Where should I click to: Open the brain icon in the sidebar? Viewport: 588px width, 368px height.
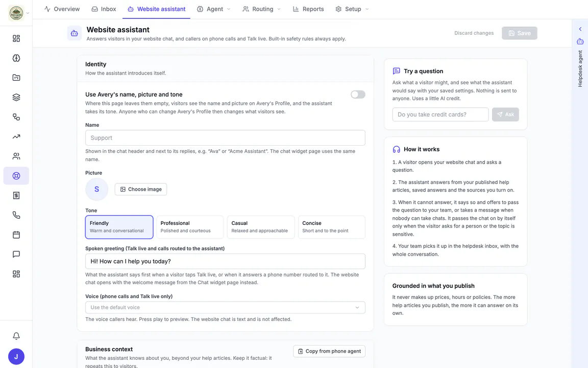[x=16, y=58]
